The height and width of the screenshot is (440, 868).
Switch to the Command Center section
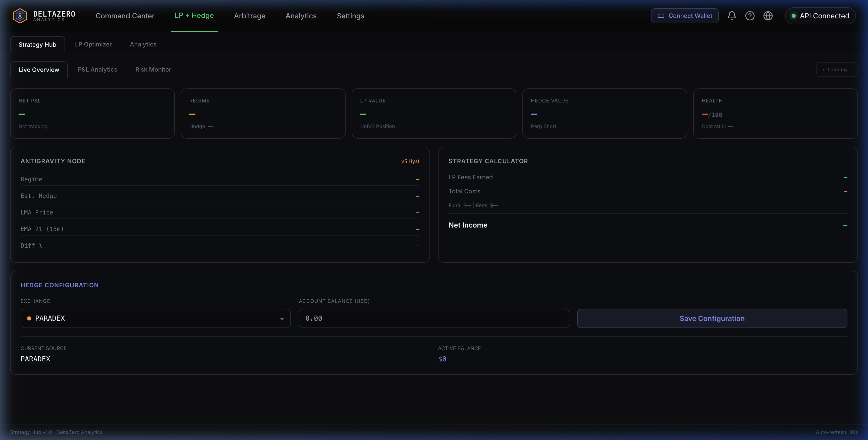pyautogui.click(x=125, y=16)
